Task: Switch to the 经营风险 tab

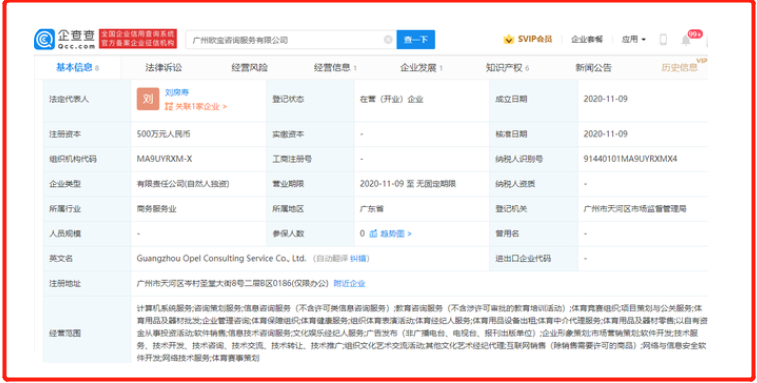Action: (x=250, y=68)
